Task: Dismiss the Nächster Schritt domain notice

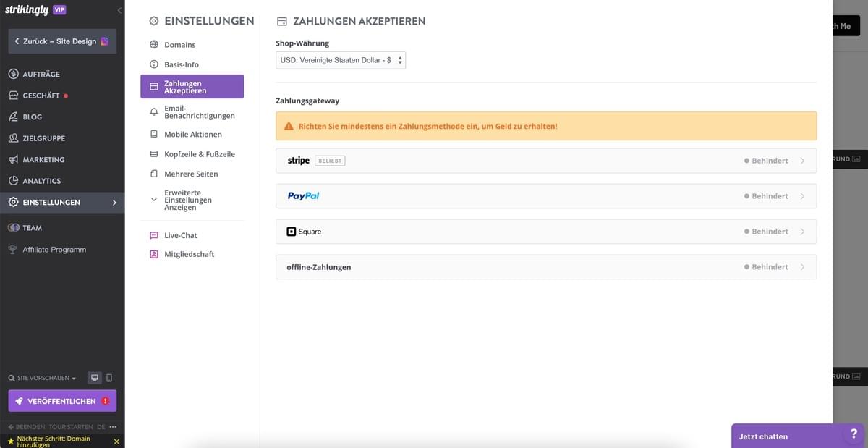Action: click(x=116, y=441)
